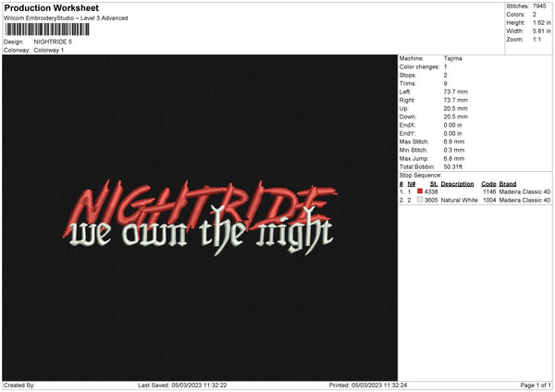Click the Zoom value '1:1'
Screen dimensions: 555x392
click(536, 39)
